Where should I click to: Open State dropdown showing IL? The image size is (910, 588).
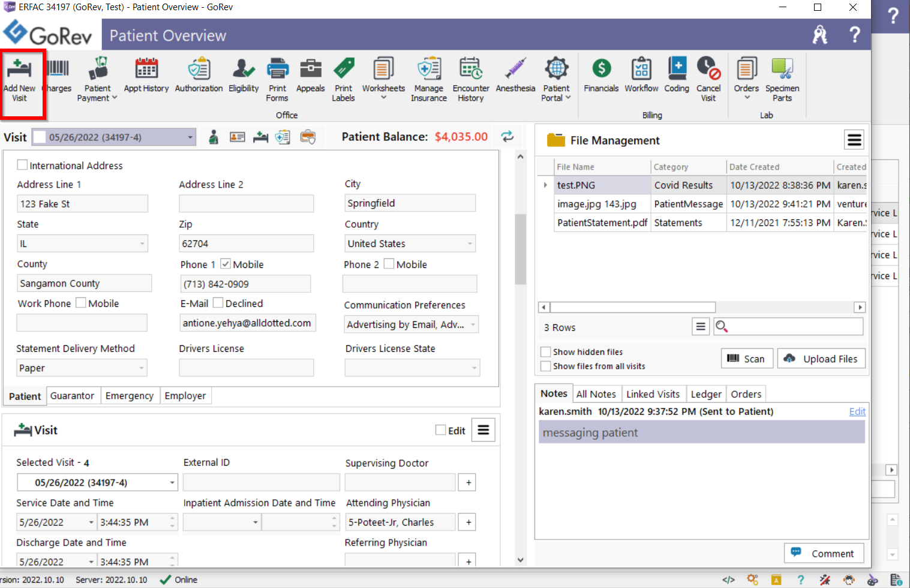142,243
